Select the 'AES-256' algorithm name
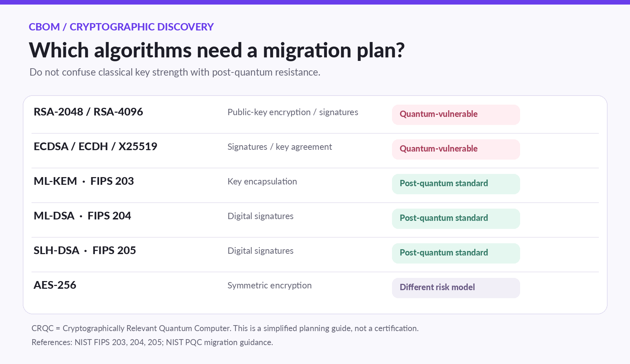Image resolution: width=630 pixels, height=364 pixels. pyautogui.click(x=55, y=285)
